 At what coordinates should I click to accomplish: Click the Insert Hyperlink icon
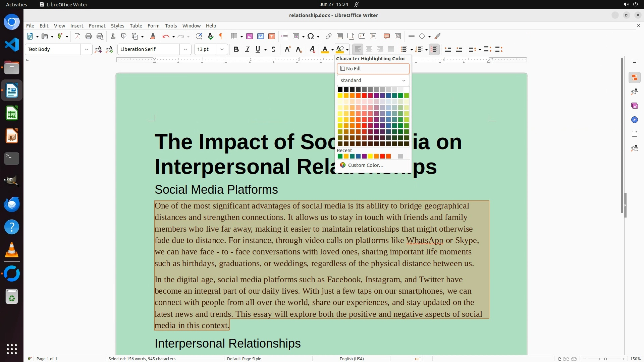pyautogui.click(x=329, y=36)
